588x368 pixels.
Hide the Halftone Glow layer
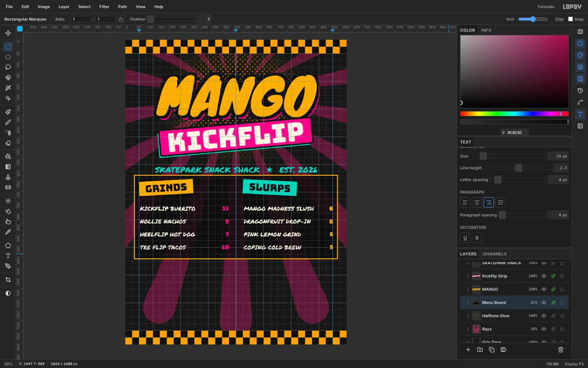544,316
